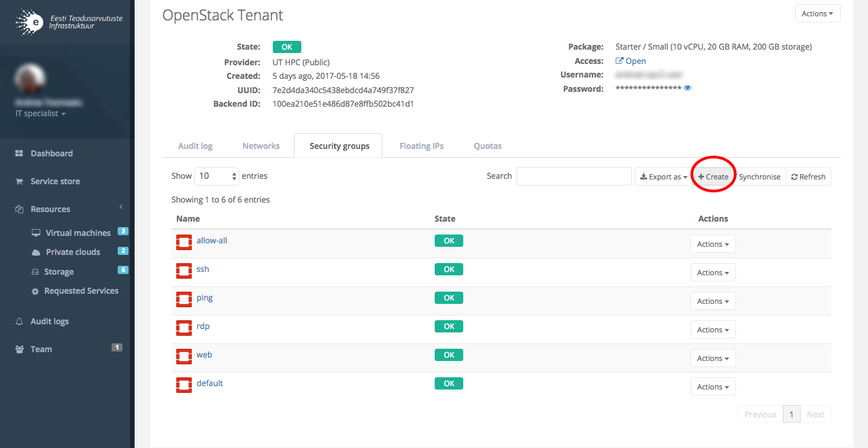Click the user avatar picture
The image size is (868, 448).
click(30, 79)
